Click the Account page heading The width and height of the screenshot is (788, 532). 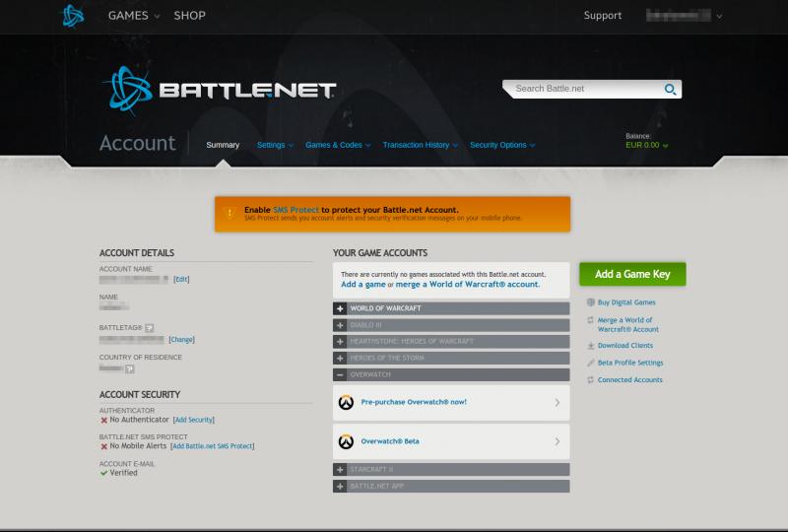click(138, 143)
